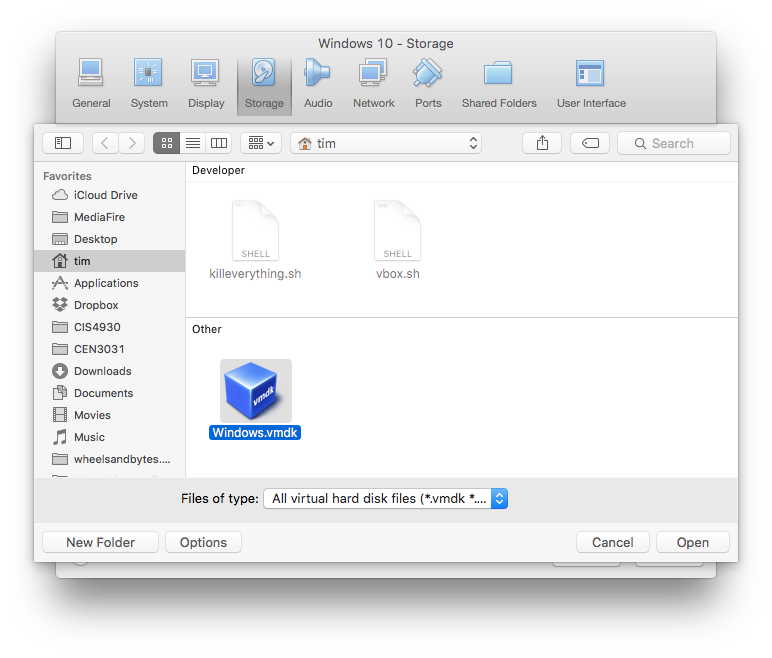Open the Files of type dropdown

[386, 498]
